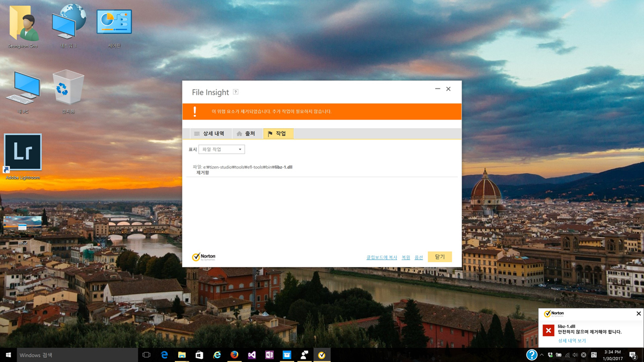
Task: Open Microsoft Edge from the taskbar
Action: click(x=164, y=355)
